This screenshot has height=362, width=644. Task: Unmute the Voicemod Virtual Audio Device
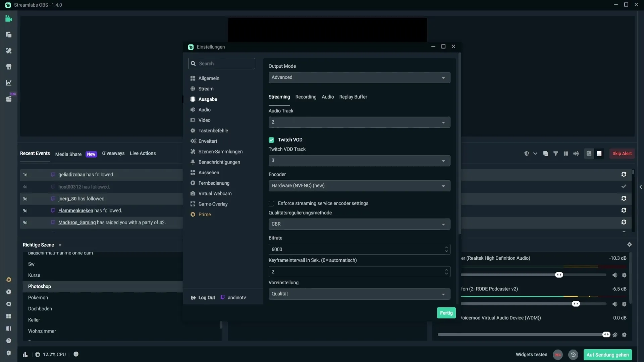tap(615, 335)
